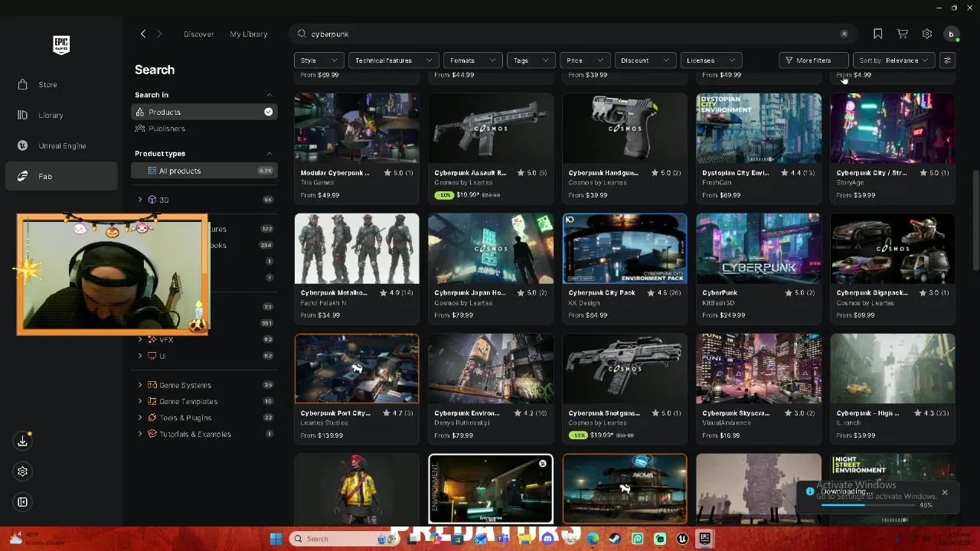Image resolution: width=980 pixels, height=551 pixels.
Task: Open the shopping cart
Action: 903,34
